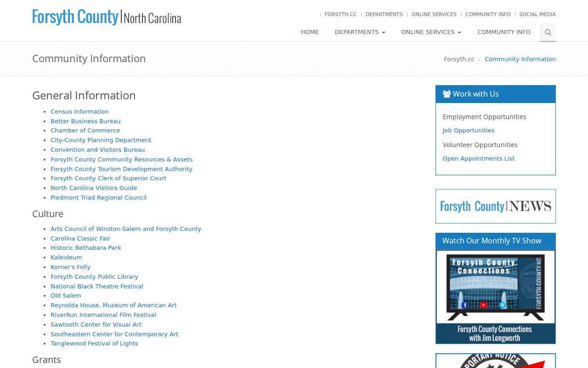Open Community Info in the top utility bar
The image size is (588, 368).
[x=488, y=14]
